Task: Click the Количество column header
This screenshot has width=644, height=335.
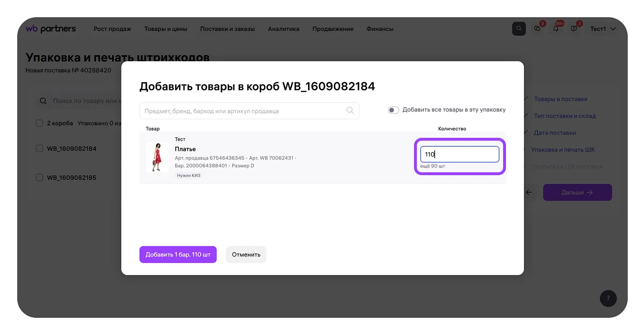Action: 452,129
